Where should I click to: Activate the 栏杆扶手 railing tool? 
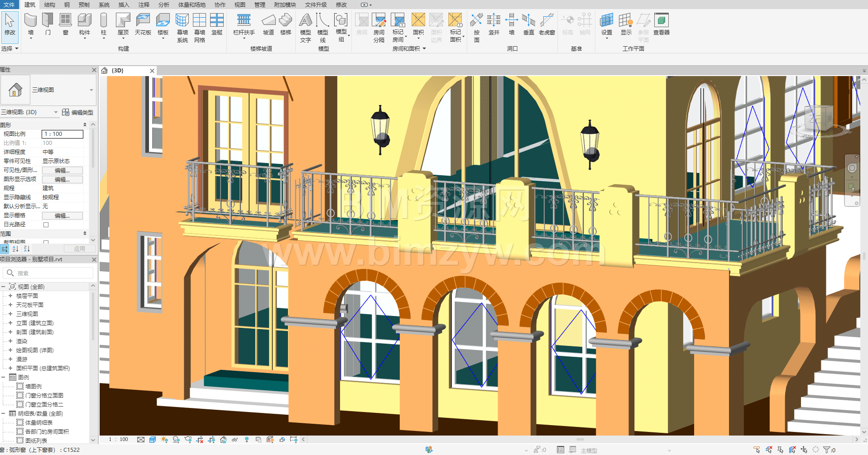pos(244,24)
